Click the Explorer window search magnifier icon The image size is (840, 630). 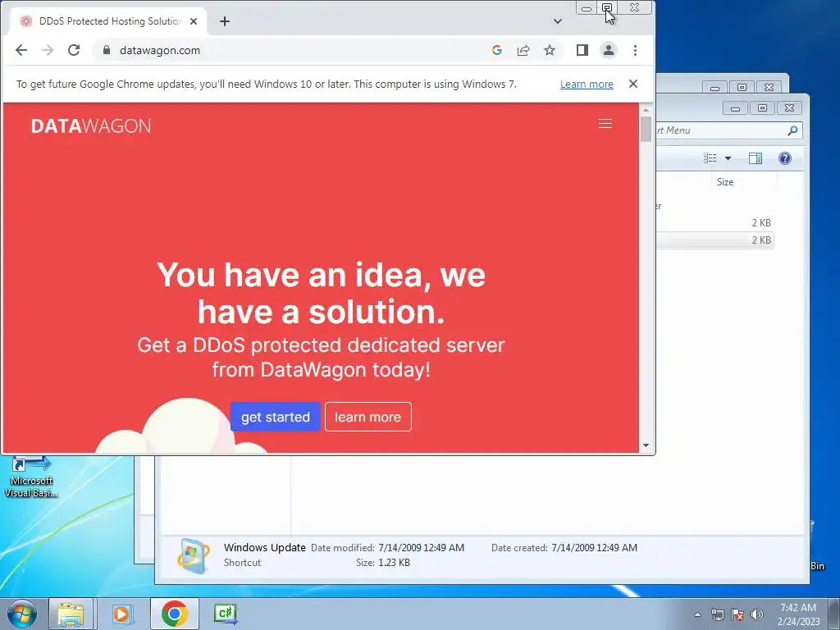click(x=792, y=130)
